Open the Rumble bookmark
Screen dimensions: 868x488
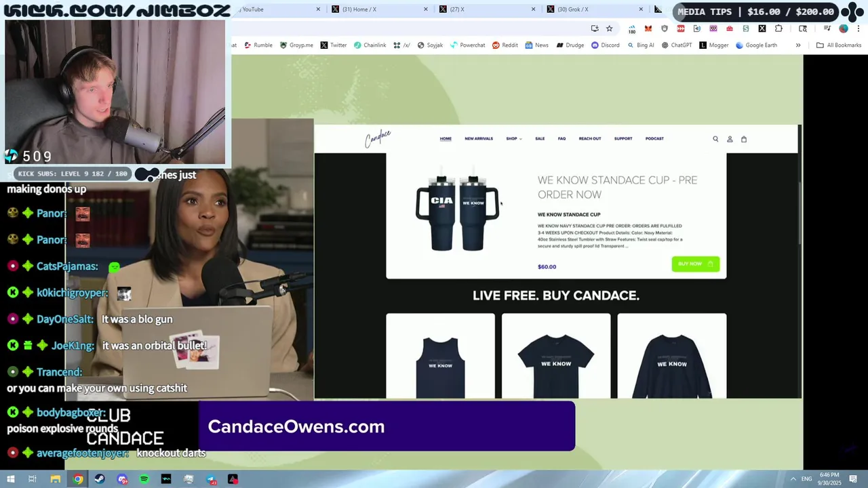click(258, 45)
